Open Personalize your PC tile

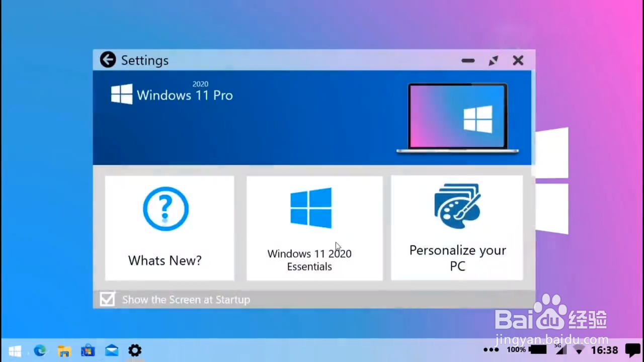pyautogui.click(x=457, y=228)
